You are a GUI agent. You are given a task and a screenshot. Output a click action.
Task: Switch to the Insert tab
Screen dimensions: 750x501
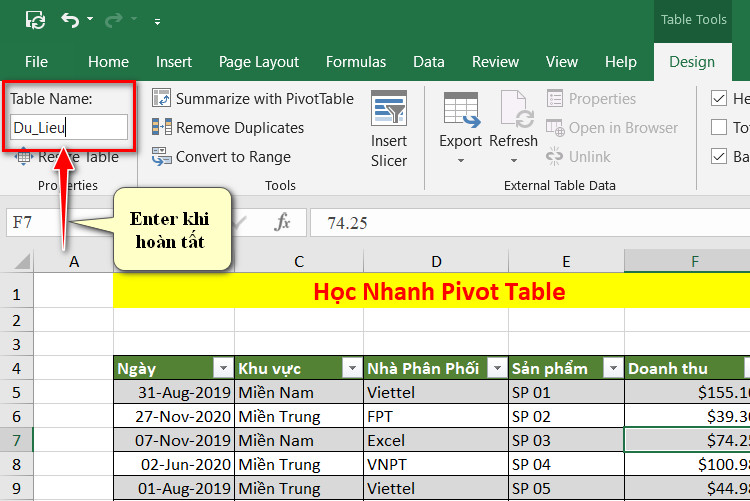pos(174,62)
